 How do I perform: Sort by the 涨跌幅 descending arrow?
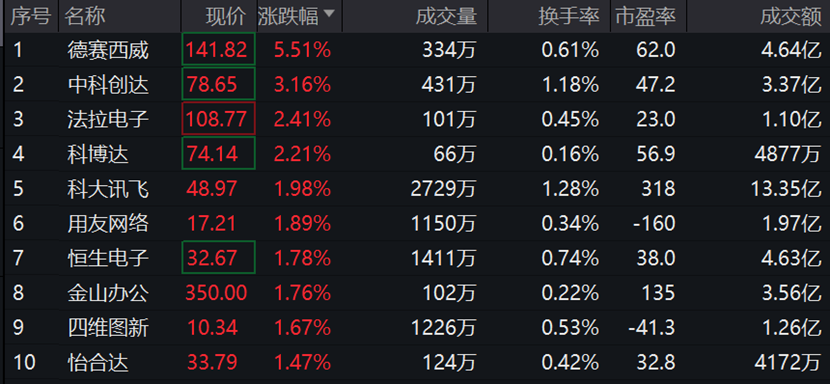click(329, 14)
